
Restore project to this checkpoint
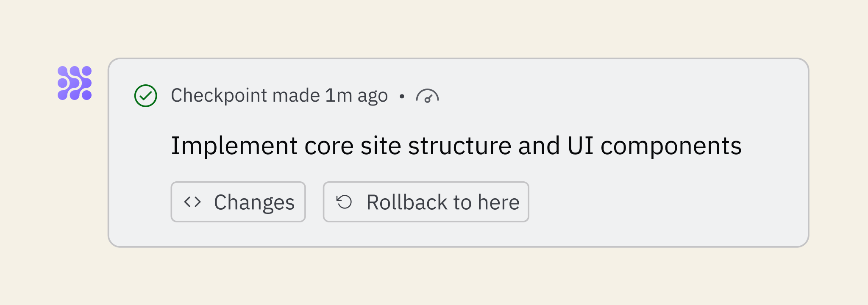(426, 202)
